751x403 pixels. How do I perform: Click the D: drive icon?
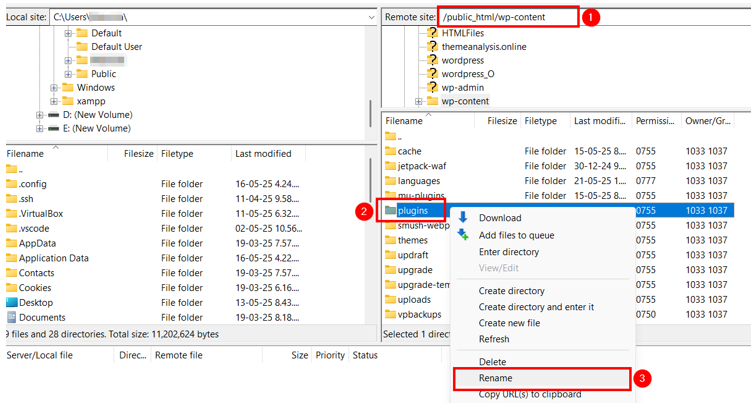click(x=53, y=115)
